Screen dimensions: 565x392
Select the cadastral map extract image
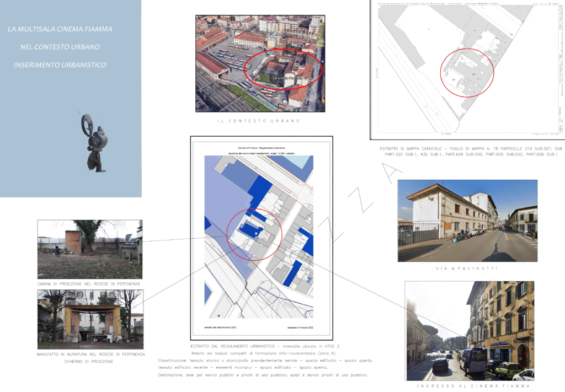point(468,69)
